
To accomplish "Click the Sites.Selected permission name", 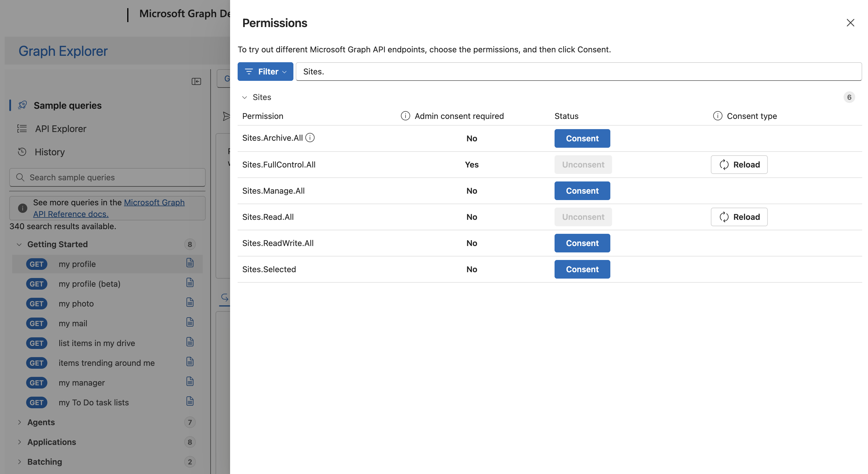I will coord(269,269).
